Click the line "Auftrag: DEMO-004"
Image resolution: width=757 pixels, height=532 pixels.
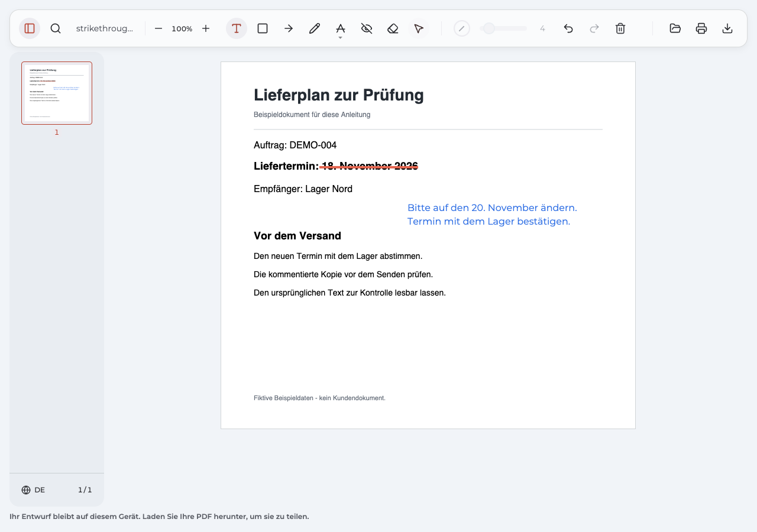click(x=295, y=145)
